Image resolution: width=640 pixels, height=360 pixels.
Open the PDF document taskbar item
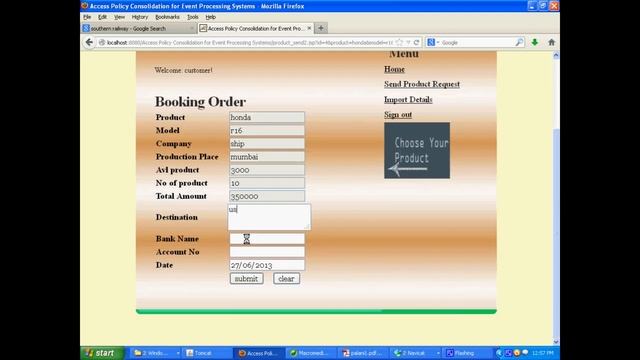pyautogui.click(x=364, y=353)
